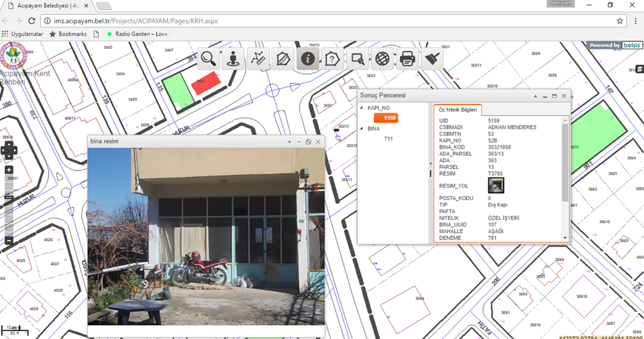Click the KAPI_NO value 52B

tap(492, 141)
